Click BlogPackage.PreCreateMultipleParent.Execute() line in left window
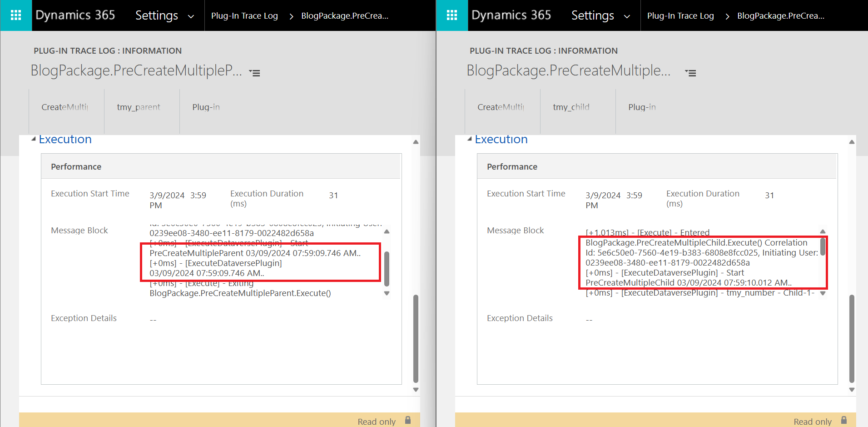Image resolution: width=868 pixels, height=427 pixels. tap(240, 293)
